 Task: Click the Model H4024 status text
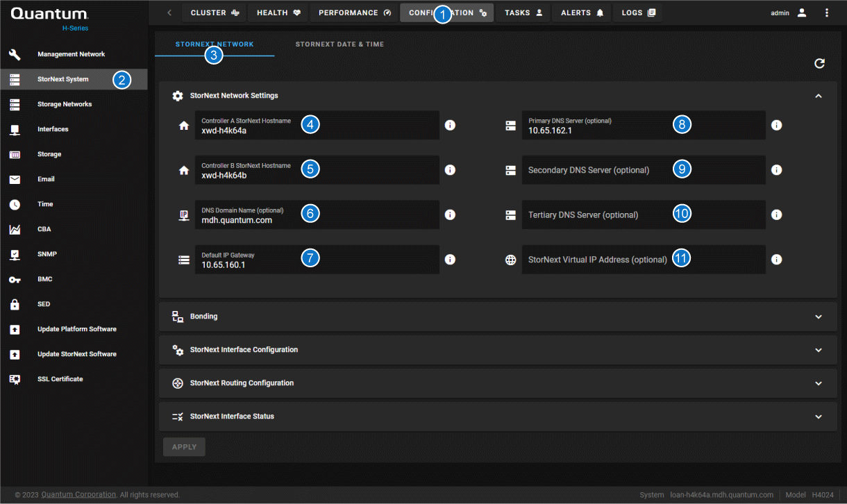pos(810,495)
